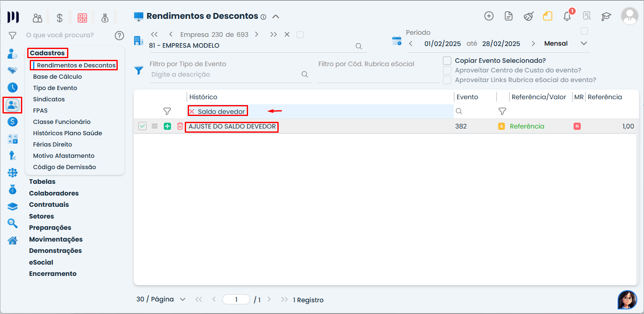Collapse the Rendimentos e Descontos header chevron

point(275,17)
